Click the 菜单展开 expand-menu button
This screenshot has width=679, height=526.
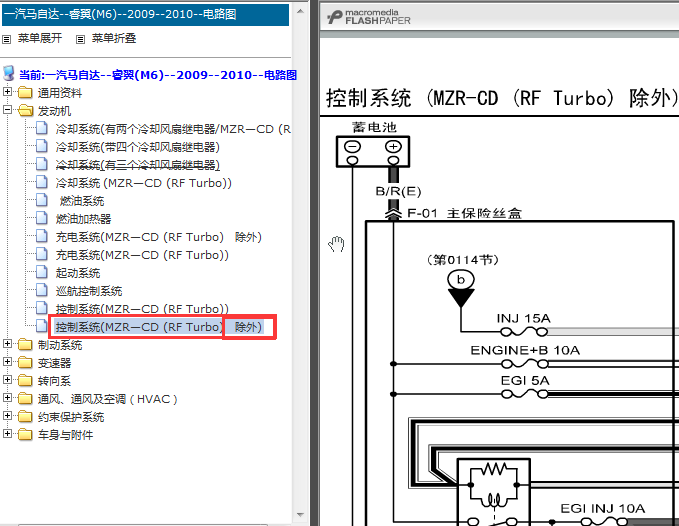(x=40, y=39)
